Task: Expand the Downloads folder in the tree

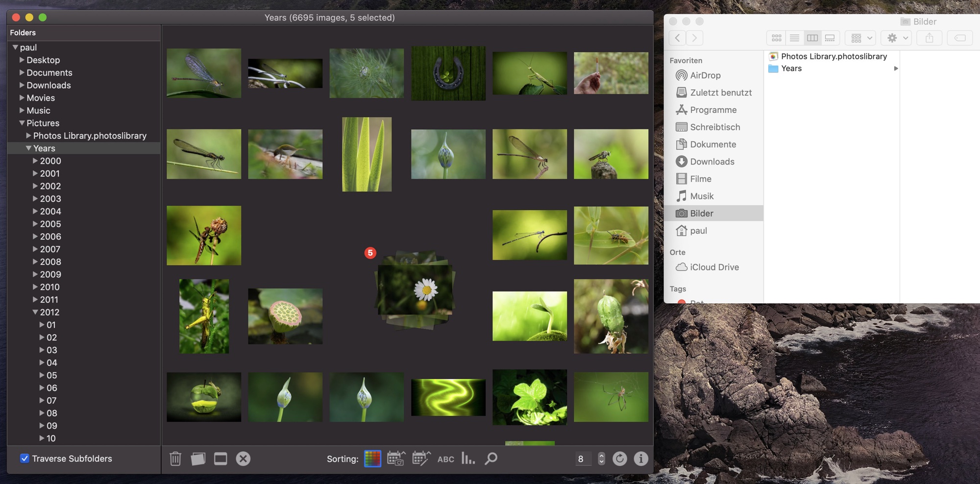Action: click(x=22, y=85)
